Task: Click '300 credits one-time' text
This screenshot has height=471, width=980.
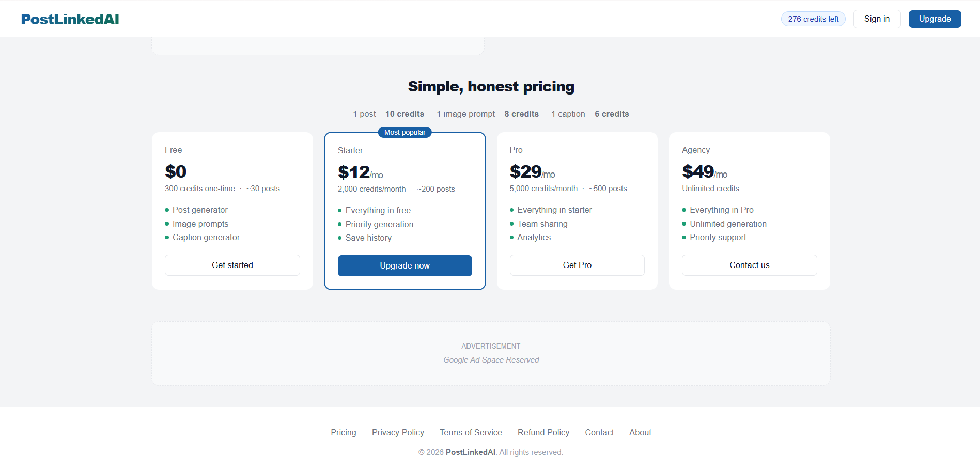Action: pos(200,189)
